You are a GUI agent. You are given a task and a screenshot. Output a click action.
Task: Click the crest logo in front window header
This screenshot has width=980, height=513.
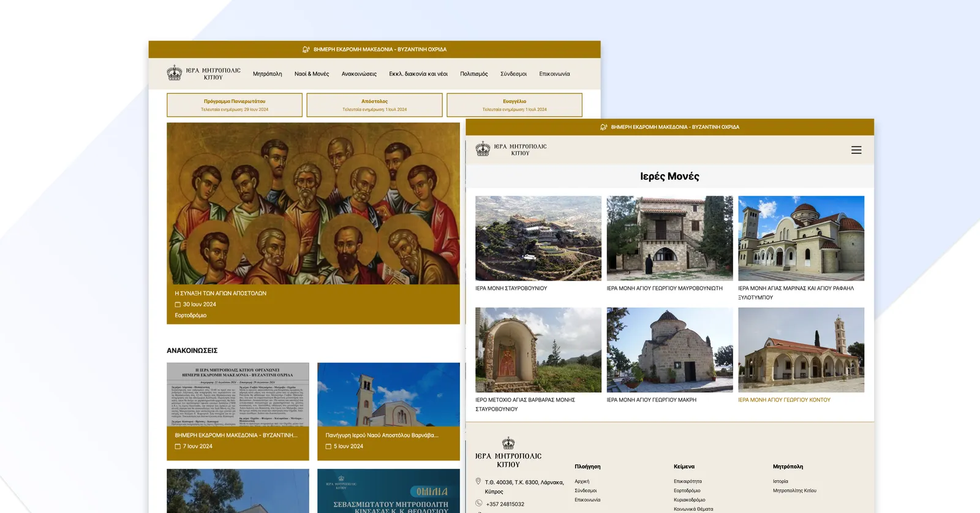(483, 149)
